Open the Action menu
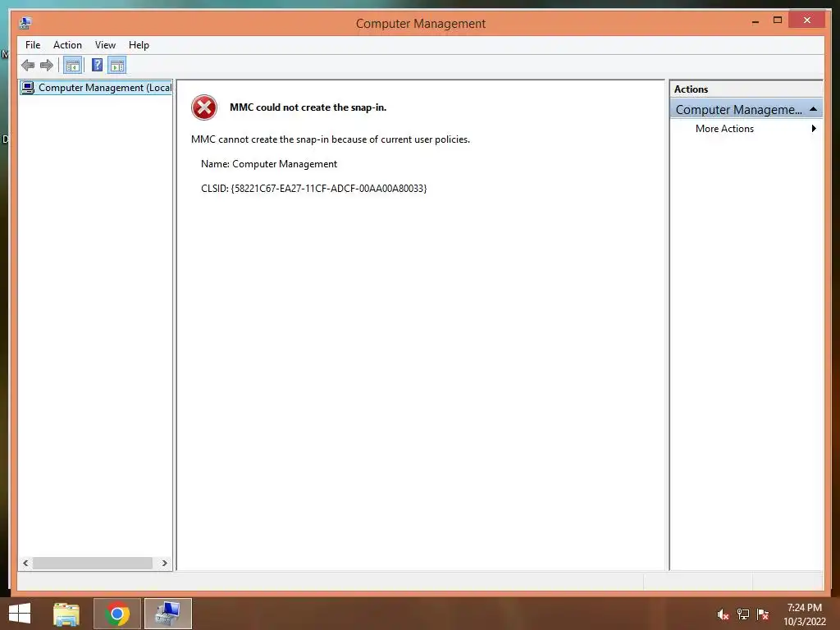The image size is (840, 630). pyautogui.click(x=67, y=45)
